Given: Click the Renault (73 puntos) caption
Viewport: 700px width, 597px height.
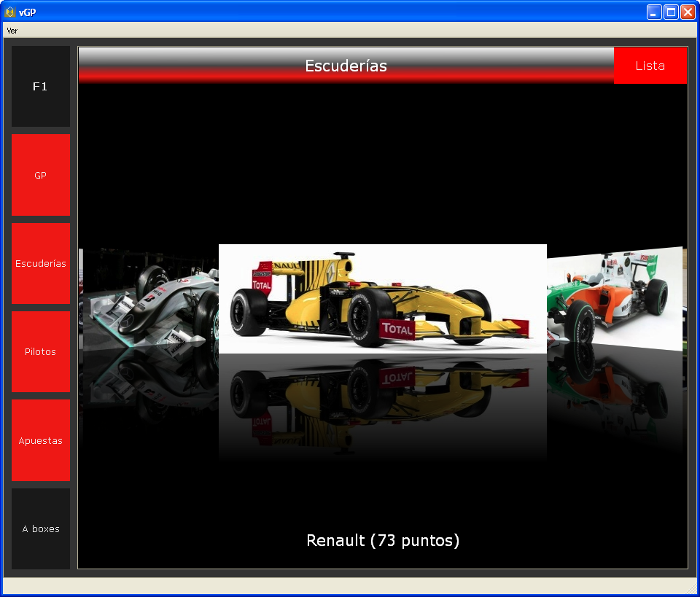Looking at the screenshot, I should (383, 540).
